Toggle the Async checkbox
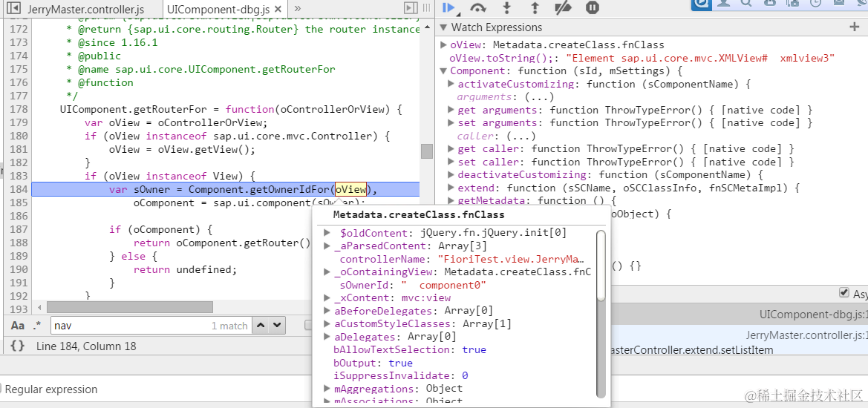 pos(844,292)
